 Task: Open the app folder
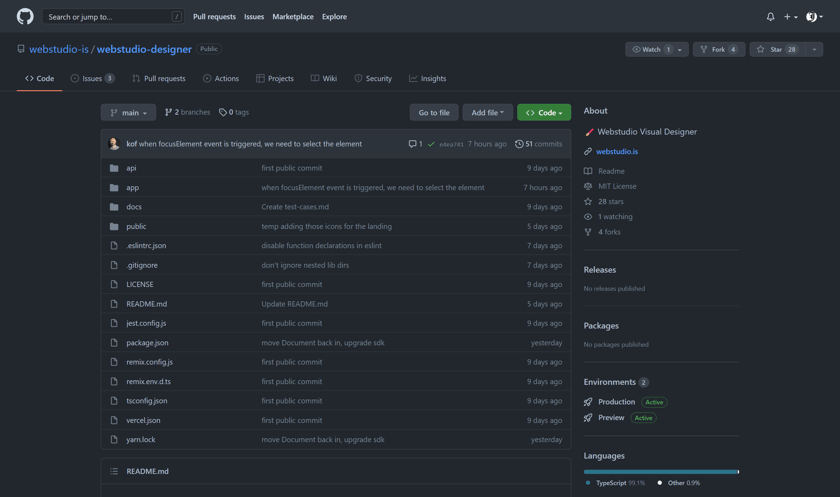point(132,187)
